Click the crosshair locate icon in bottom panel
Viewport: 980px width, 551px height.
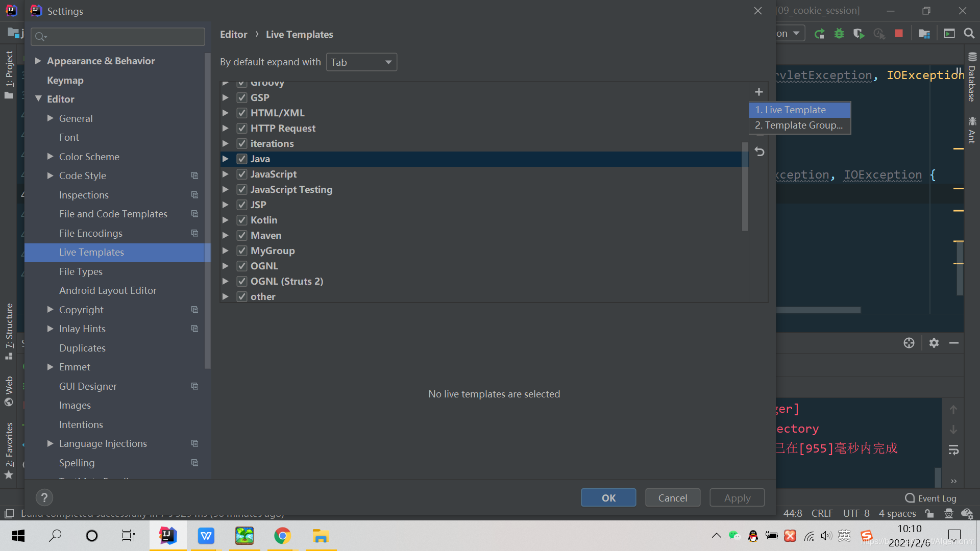[x=909, y=343]
